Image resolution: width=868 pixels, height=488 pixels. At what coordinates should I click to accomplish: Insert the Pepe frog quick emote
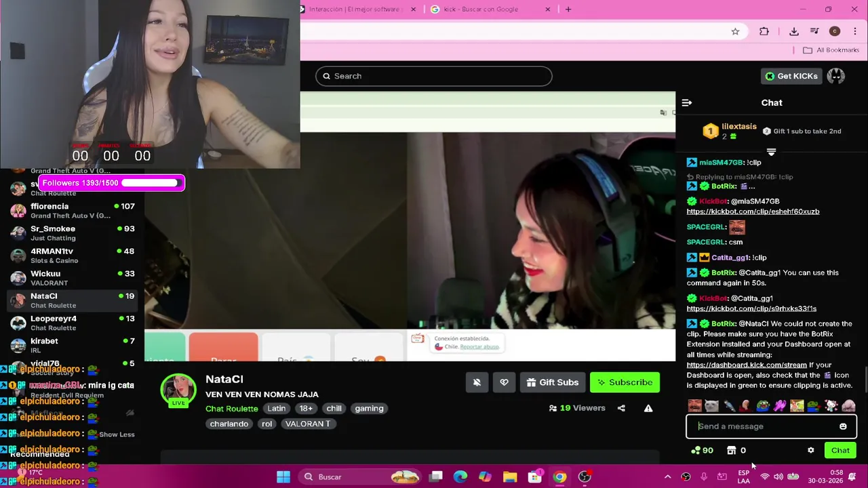[x=763, y=406]
